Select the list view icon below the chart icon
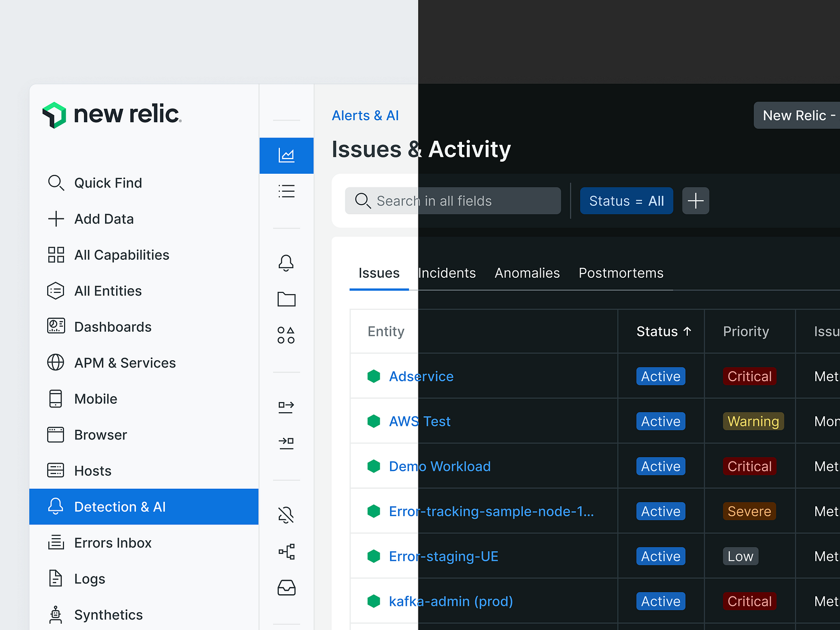Screen dimensions: 840x630 pyautogui.click(x=286, y=191)
